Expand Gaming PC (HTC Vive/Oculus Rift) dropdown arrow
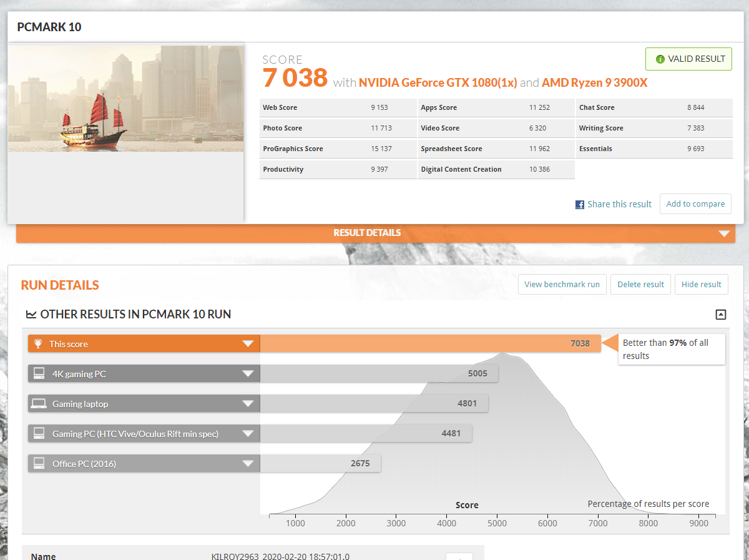Viewport: 749px width, 560px height. tap(248, 433)
